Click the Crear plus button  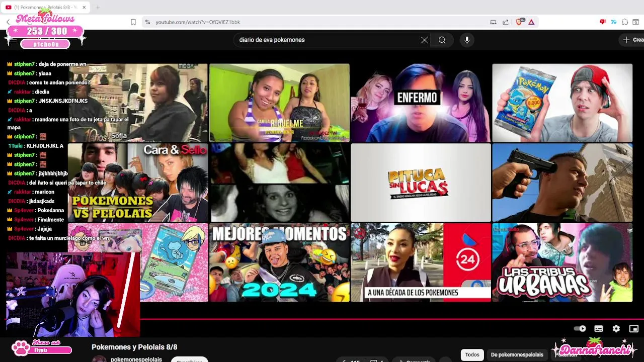coord(632,40)
